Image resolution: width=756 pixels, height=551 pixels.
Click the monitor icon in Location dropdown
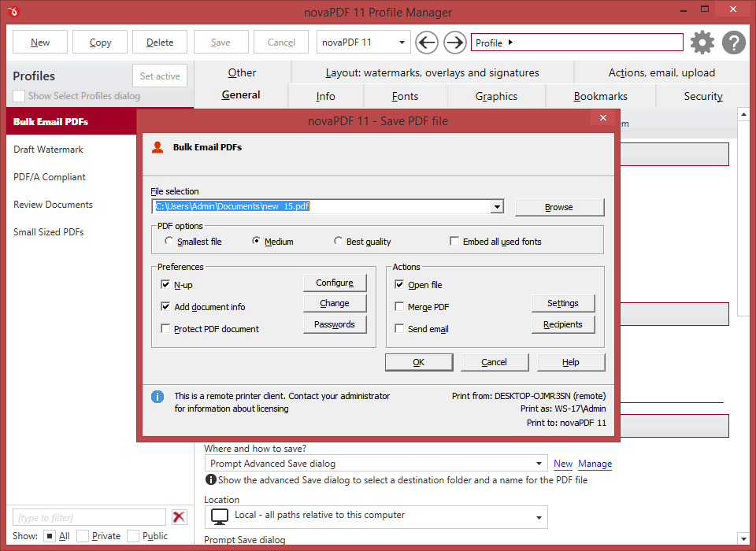(220, 517)
